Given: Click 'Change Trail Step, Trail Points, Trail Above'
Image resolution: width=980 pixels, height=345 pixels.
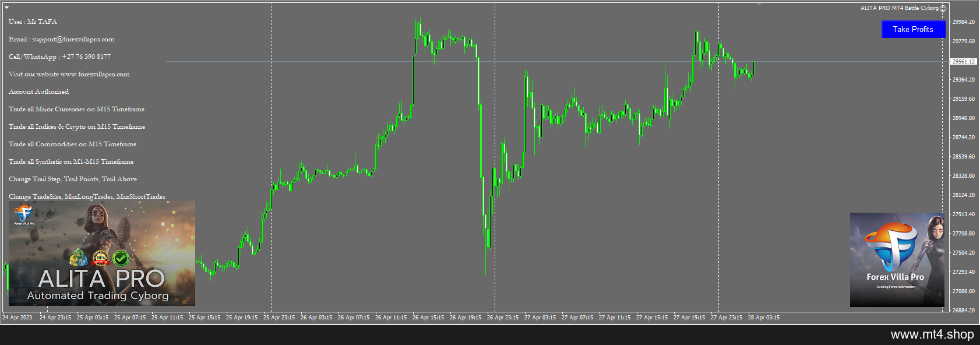Looking at the screenshot, I should (x=73, y=179).
